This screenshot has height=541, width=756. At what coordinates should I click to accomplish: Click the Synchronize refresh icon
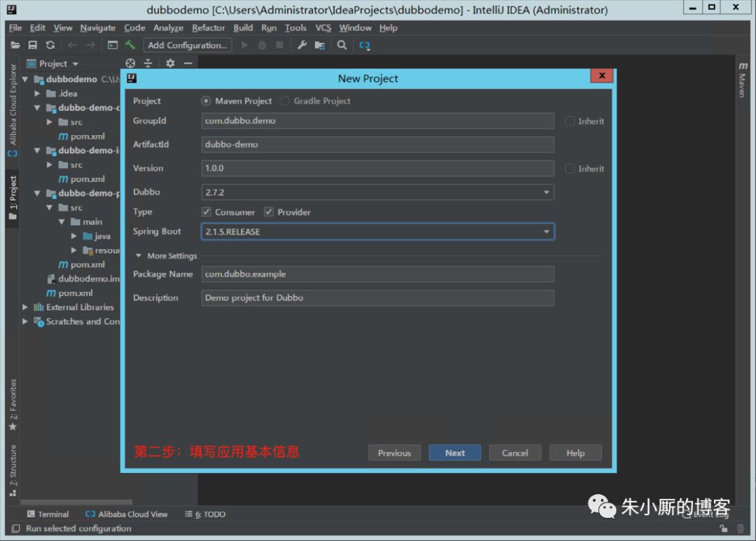[49, 45]
